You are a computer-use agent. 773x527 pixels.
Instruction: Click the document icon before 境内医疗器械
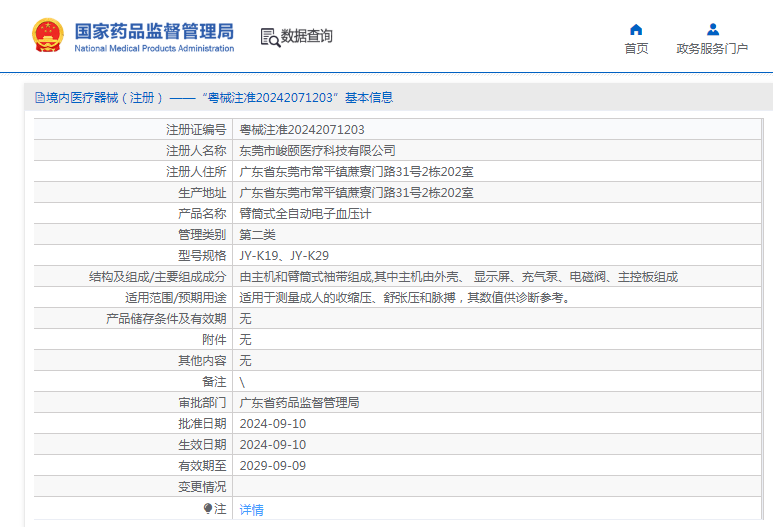point(40,98)
